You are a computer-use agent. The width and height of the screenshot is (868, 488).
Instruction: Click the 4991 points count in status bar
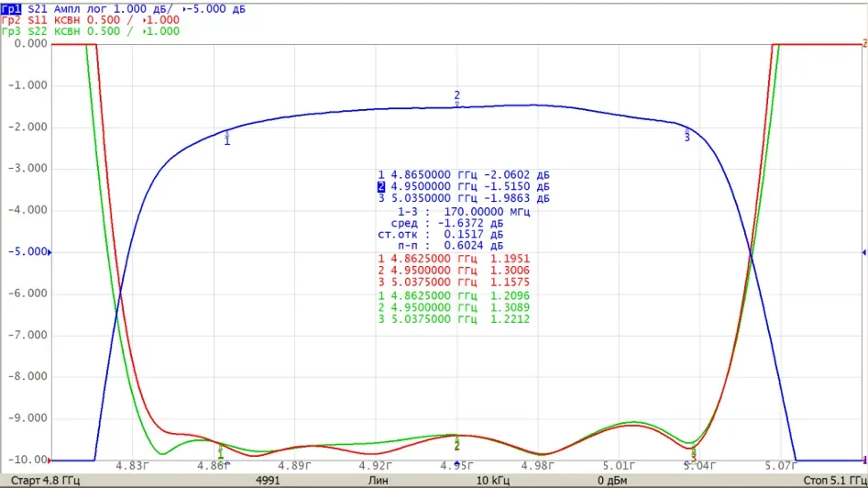pyautogui.click(x=268, y=481)
